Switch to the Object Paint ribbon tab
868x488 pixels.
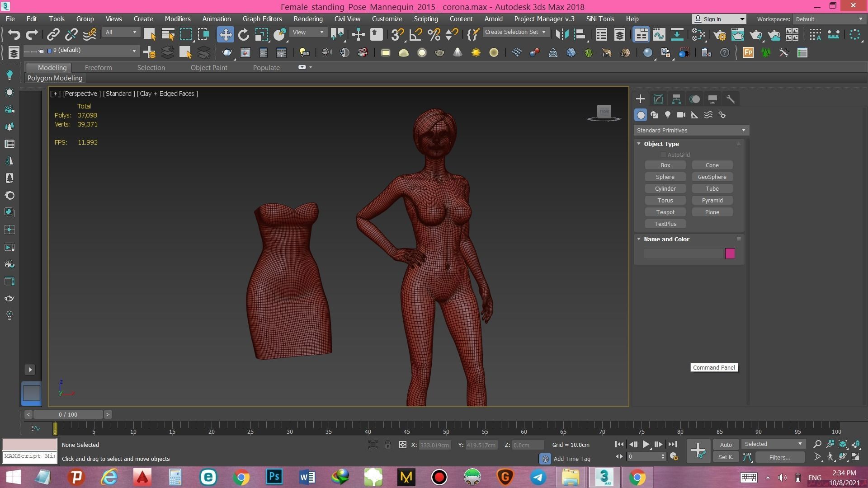tap(209, 67)
